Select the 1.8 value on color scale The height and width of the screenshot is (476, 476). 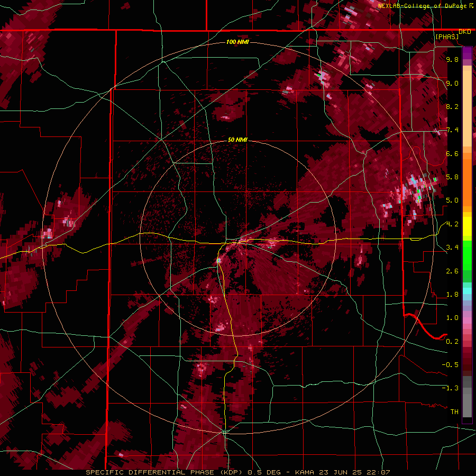click(x=452, y=295)
